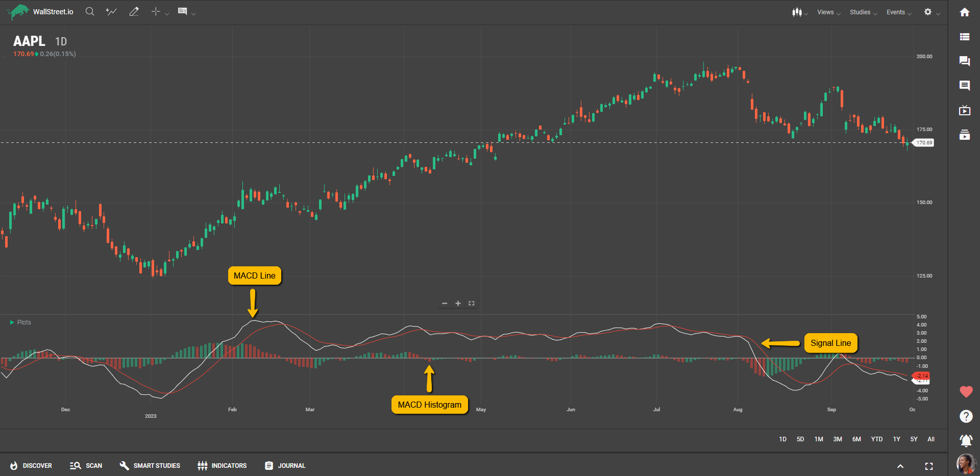Select the 5Y time range

tap(914, 439)
